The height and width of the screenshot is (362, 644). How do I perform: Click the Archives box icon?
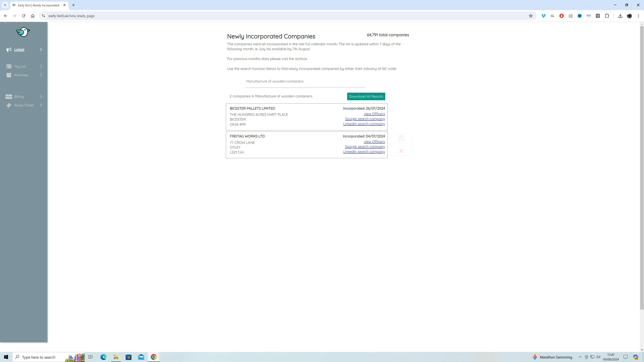9,75
